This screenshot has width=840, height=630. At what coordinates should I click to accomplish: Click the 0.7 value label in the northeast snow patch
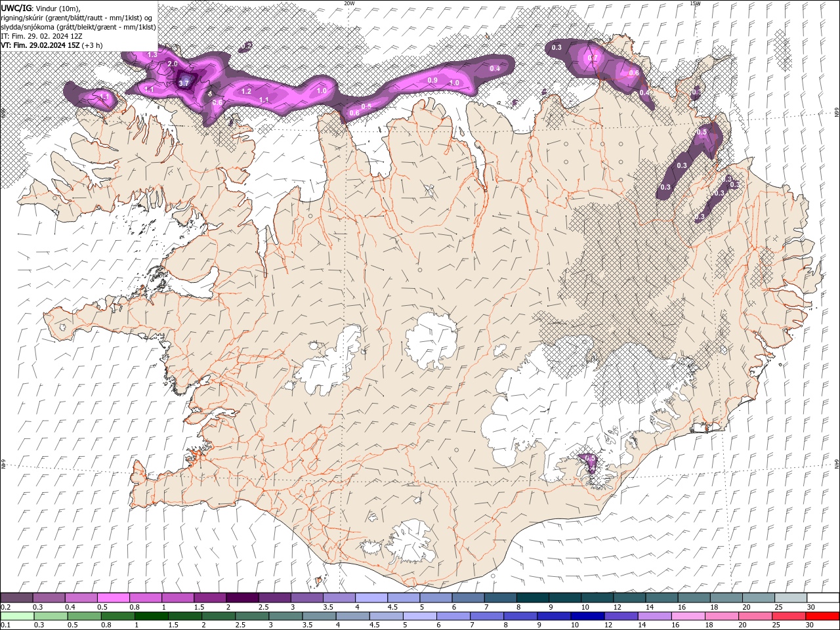[x=593, y=58]
